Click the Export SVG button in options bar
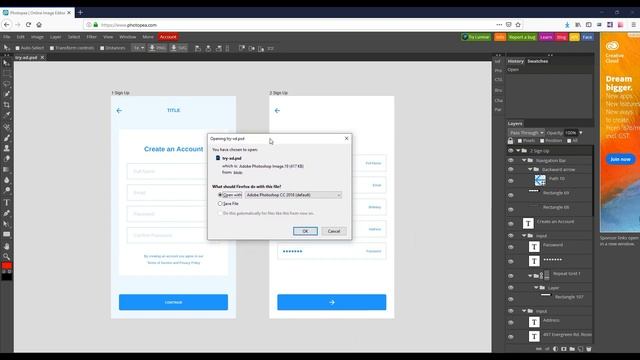The image size is (640, 360). pyautogui.click(x=178, y=48)
